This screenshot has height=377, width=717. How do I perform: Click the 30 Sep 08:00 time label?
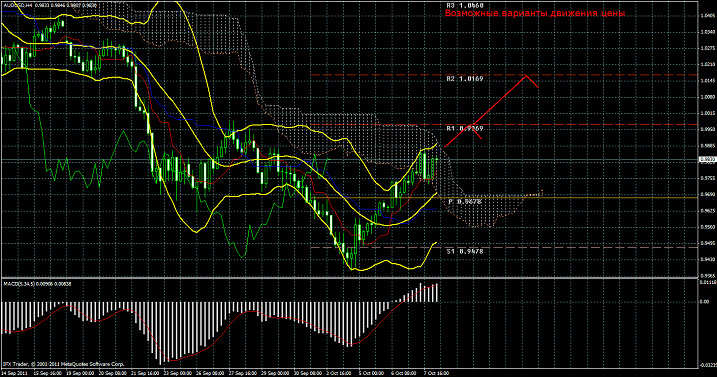(x=307, y=373)
